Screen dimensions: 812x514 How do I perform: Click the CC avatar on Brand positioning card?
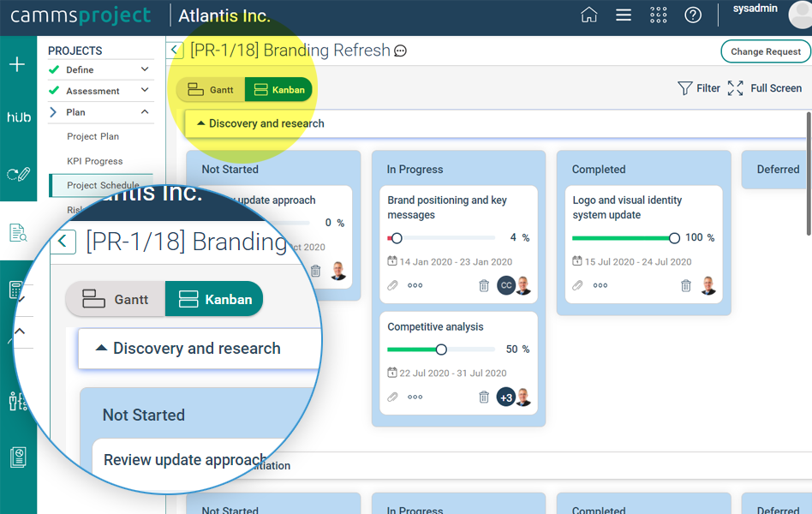(506, 285)
